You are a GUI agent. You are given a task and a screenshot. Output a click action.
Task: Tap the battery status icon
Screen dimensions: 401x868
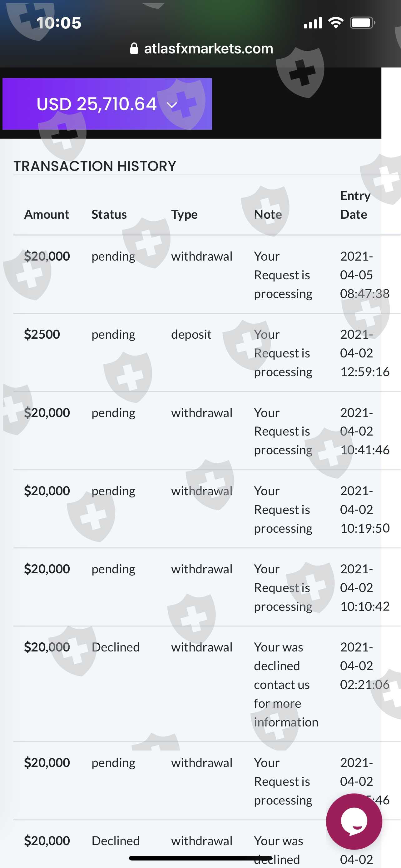(x=362, y=23)
